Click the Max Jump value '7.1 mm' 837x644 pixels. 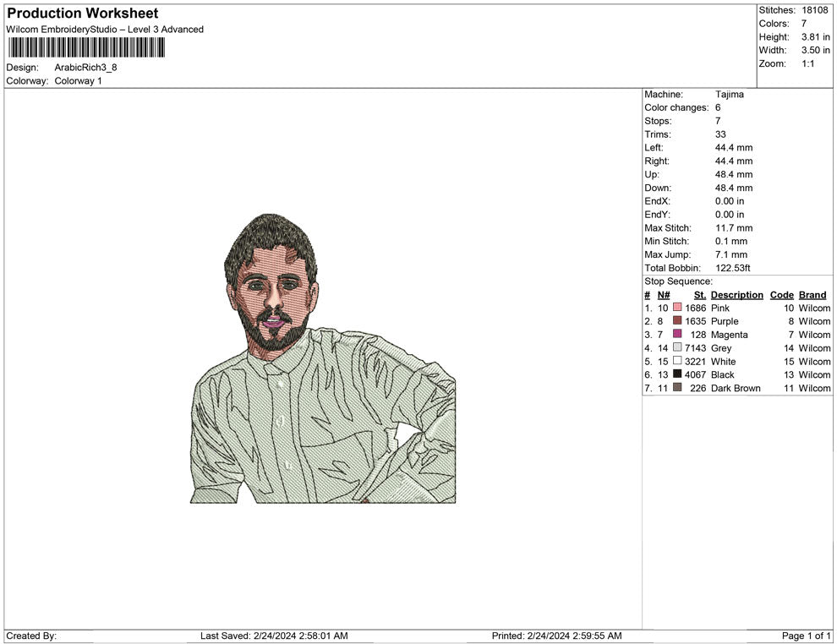click(731, 254)
